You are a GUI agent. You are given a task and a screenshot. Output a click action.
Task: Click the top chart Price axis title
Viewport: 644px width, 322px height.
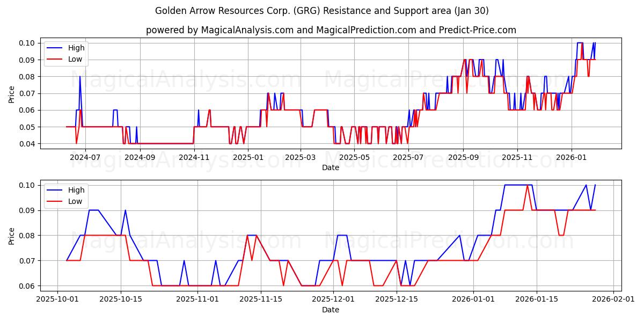pos(12,93)
